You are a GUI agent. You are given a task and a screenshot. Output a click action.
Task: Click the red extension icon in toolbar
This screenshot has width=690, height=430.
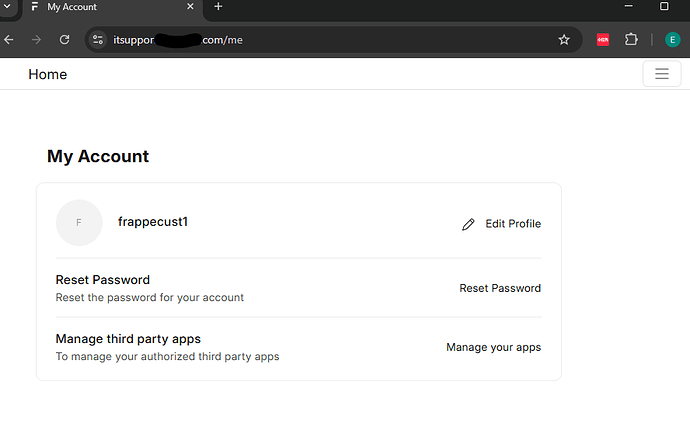[603, 40]
